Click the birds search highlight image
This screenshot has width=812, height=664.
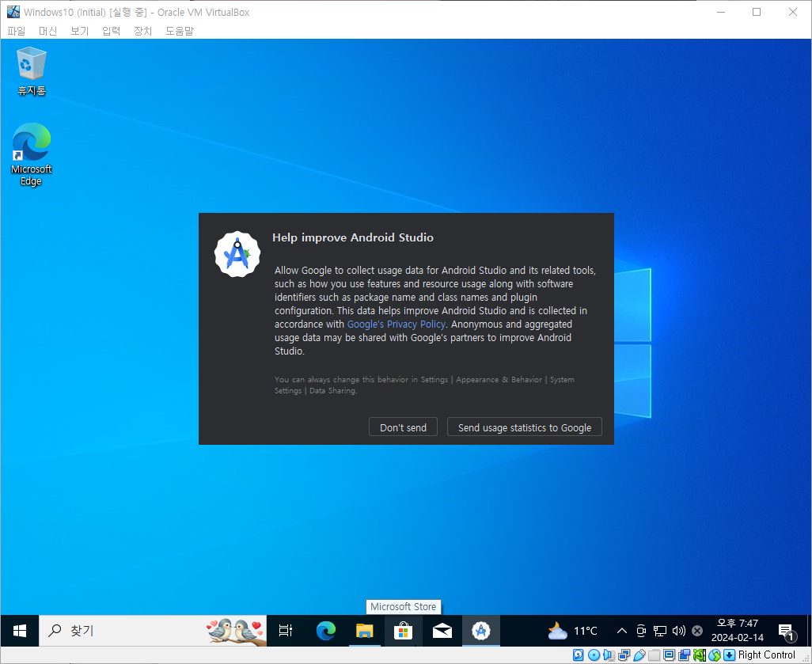tap(235, 631)
